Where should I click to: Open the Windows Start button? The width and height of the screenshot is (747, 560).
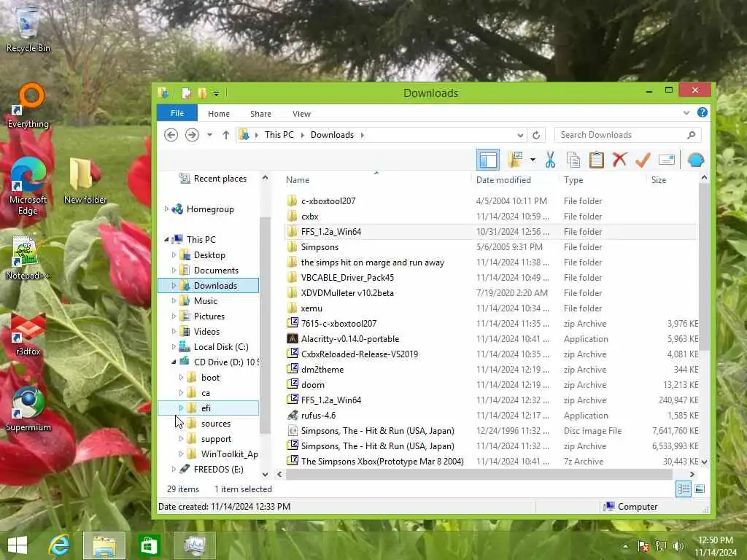(x=18, y=545)
